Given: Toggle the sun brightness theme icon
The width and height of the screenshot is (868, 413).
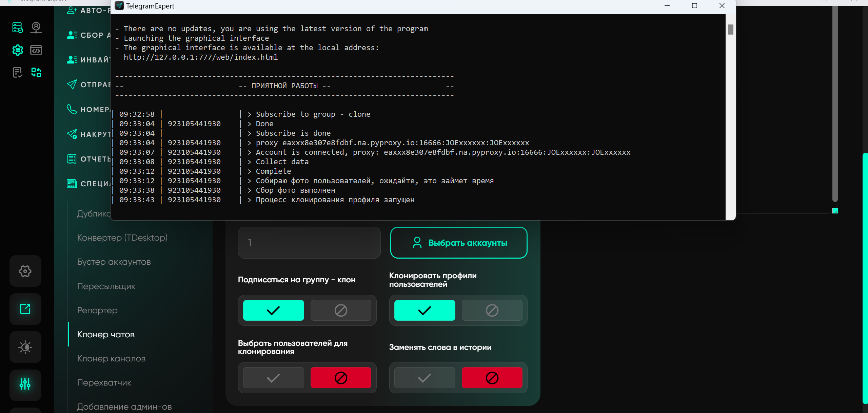Looking at the screenshot, I should pyautogui.click(x=25, y=347).
